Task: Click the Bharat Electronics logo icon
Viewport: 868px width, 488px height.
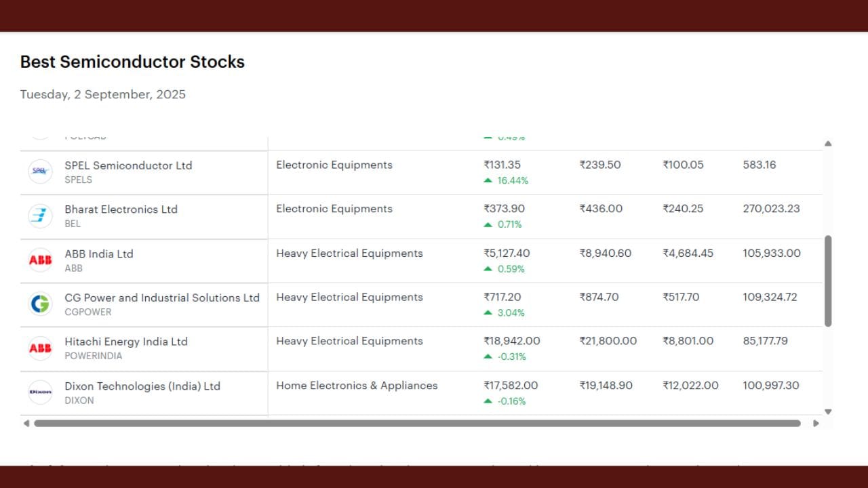Action: click(41, 216)
